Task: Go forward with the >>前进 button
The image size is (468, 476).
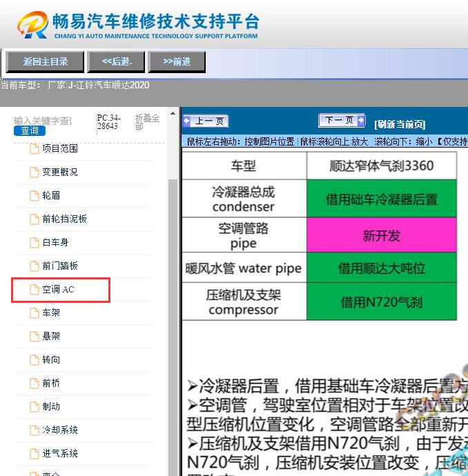Action: [x=177, y=61]
